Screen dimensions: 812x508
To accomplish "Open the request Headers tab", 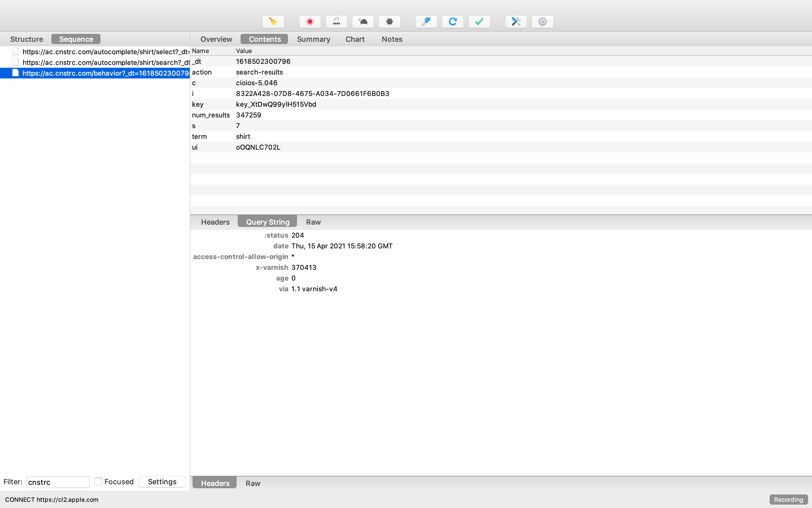I will [215, 222].
